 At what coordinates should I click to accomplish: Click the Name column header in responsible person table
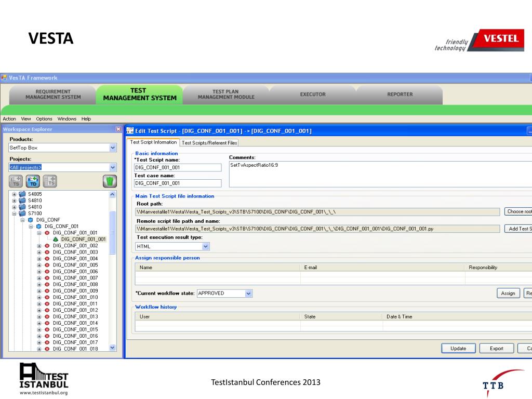218,268
